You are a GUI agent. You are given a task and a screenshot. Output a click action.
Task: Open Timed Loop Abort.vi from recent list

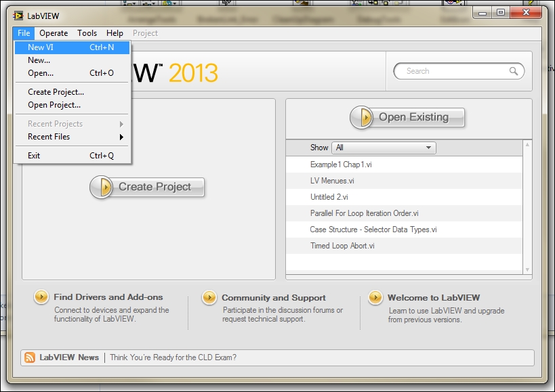pos(404,246)
